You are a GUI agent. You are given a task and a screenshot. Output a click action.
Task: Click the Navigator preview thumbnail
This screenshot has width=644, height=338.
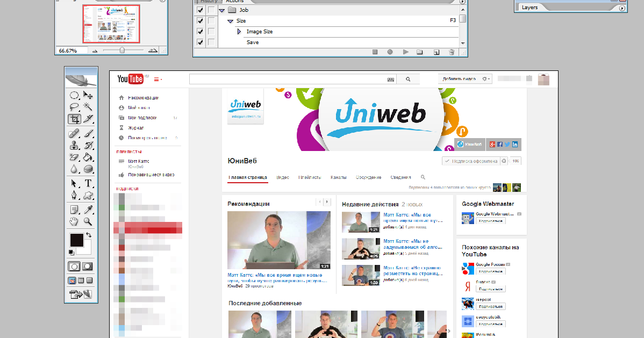[x=111, y=24]
